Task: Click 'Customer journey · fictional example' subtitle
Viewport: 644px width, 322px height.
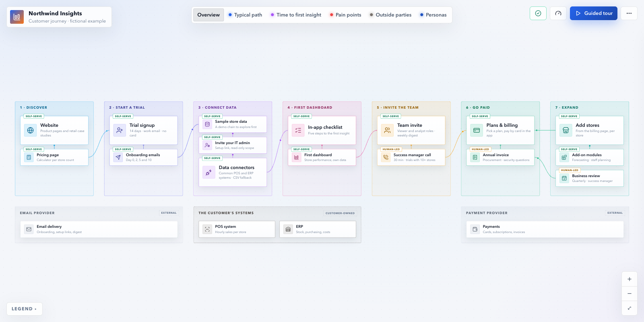Action: [x=67, y=21]
